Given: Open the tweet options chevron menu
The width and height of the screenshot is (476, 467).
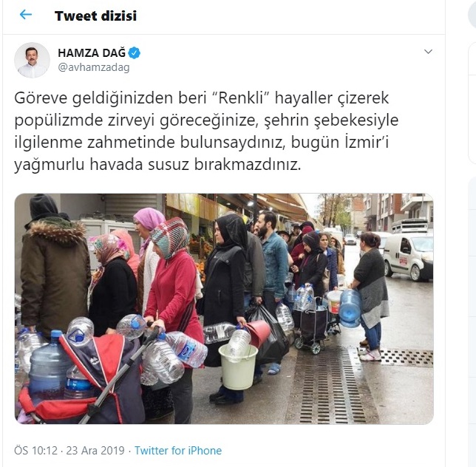Looking at the screenshot, I should coord(428,52).
